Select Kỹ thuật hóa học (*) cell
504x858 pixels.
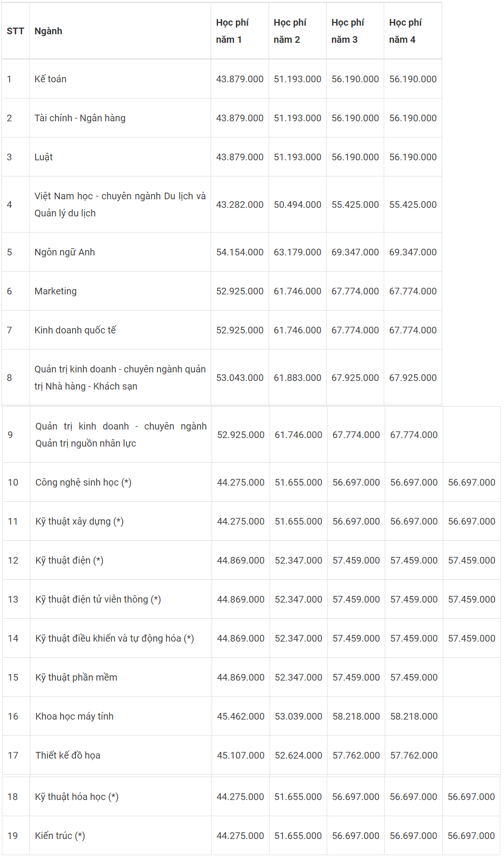[x=120, y=797]
